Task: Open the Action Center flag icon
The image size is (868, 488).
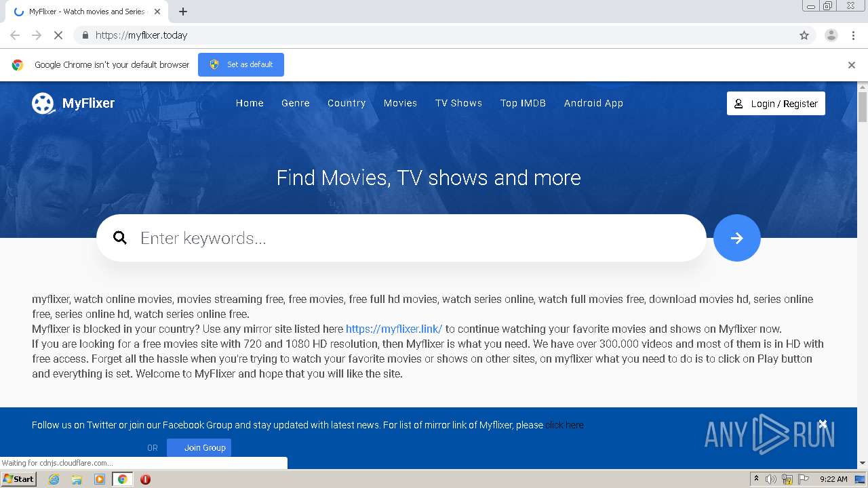Action: click(x=803, y=479)
